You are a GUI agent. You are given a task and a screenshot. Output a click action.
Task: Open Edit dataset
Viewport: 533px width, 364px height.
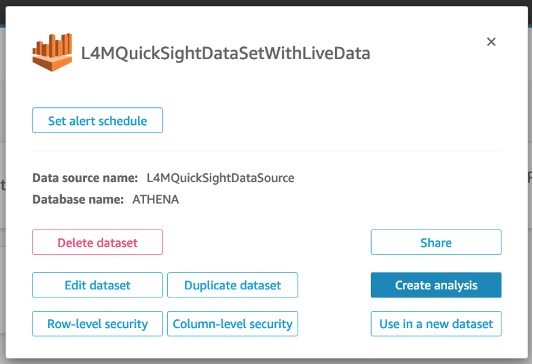(98, 285)
